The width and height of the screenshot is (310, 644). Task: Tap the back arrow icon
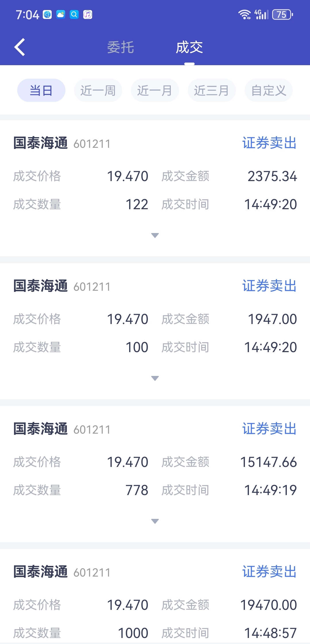click(20, 47)
